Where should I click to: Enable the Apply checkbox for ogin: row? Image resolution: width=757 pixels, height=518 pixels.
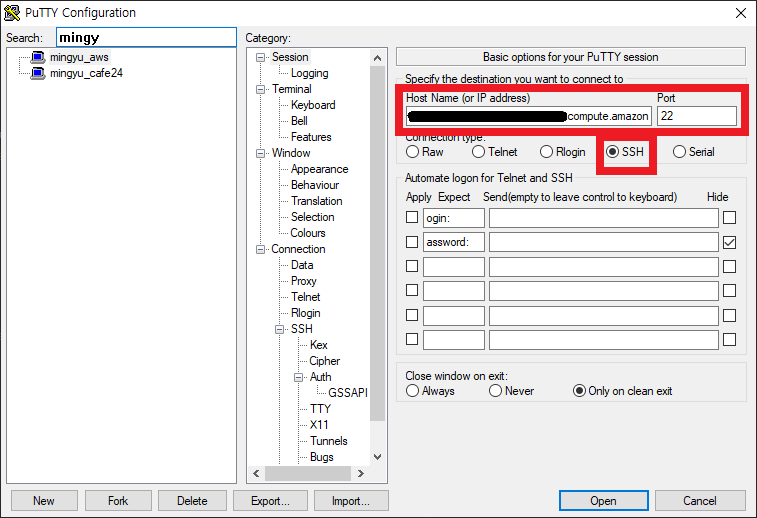[412, 217]
